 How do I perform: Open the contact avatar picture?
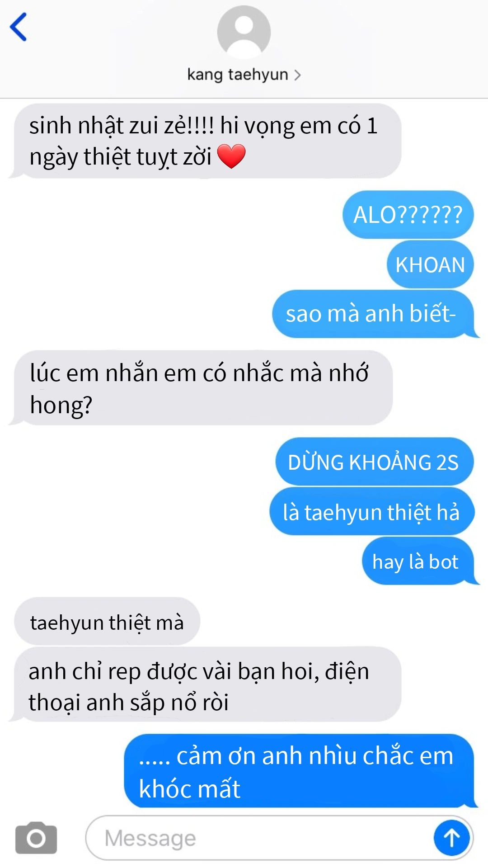pyautogui.click(x=244, y=33)
